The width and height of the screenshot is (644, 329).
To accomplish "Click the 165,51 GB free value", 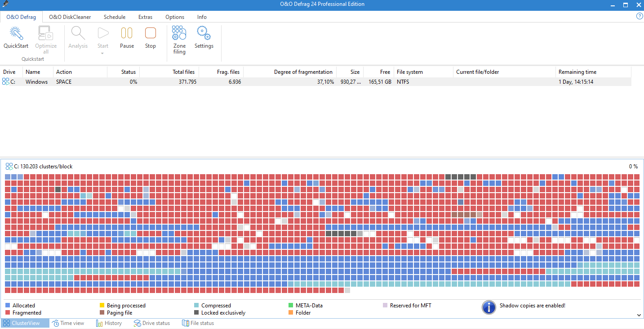I will tap(379, 82).
